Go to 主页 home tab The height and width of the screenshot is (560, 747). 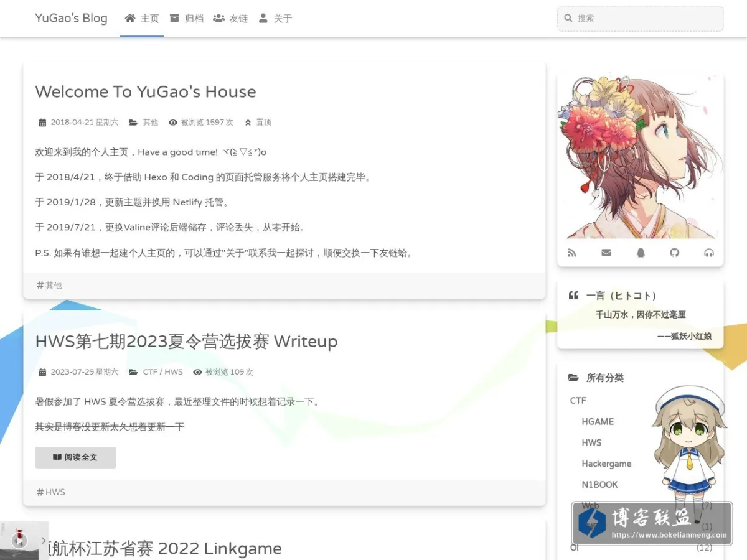[142, 19]
